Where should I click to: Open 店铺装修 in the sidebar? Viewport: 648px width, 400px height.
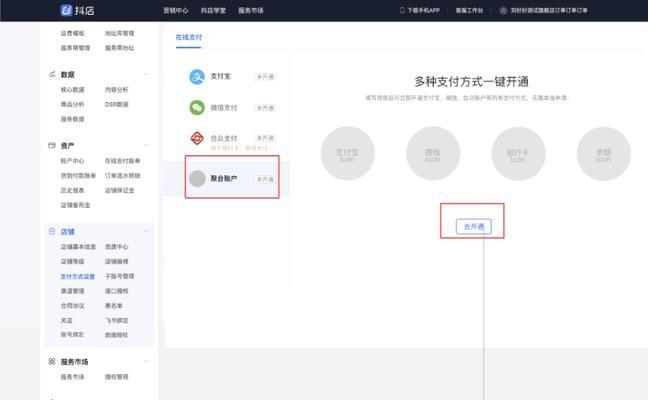[117, 262]
